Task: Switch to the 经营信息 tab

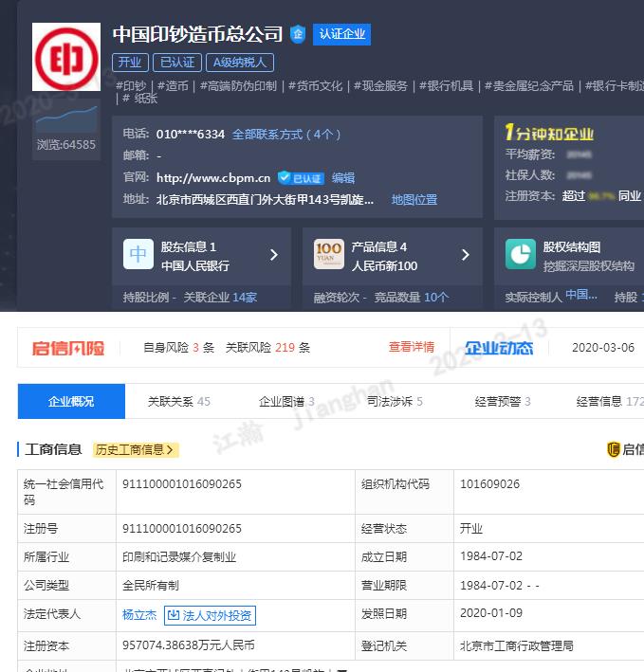Action: (x=610, y=402)
